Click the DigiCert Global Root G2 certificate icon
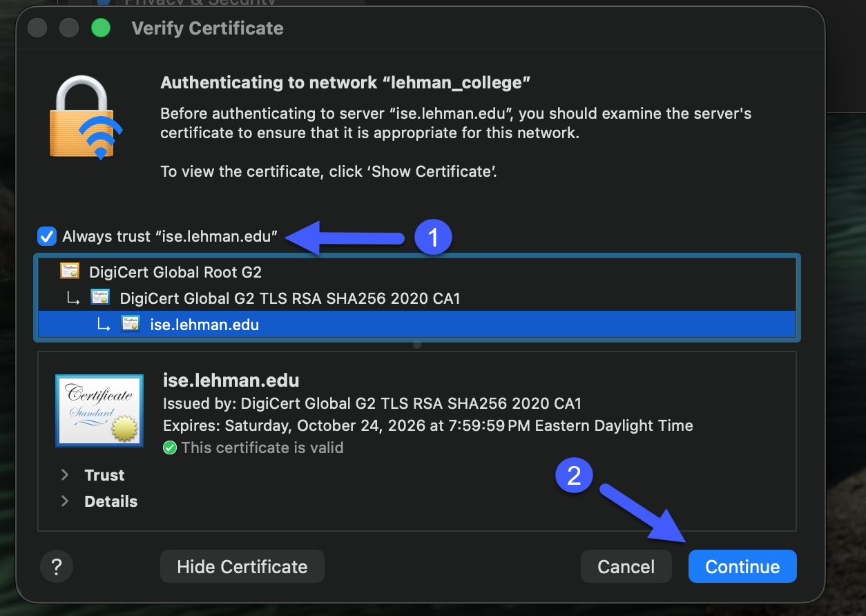Viewport: 866px width, 616px height. [x=70, y=271]
